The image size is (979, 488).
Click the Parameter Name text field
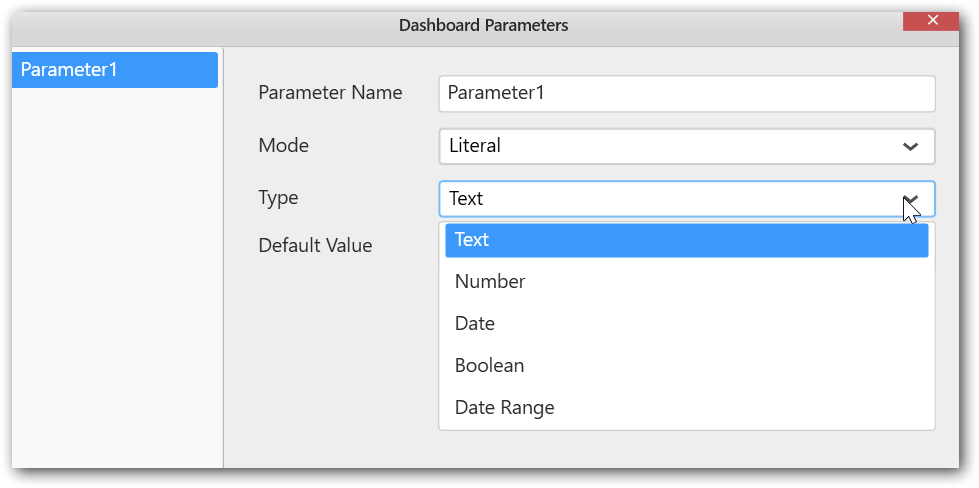(686, 94)
